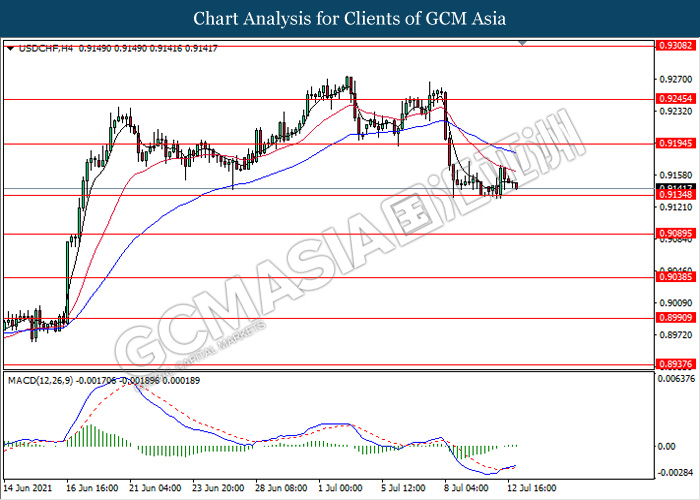Click the 0.90090 price scale value

[x=676, y=303]
